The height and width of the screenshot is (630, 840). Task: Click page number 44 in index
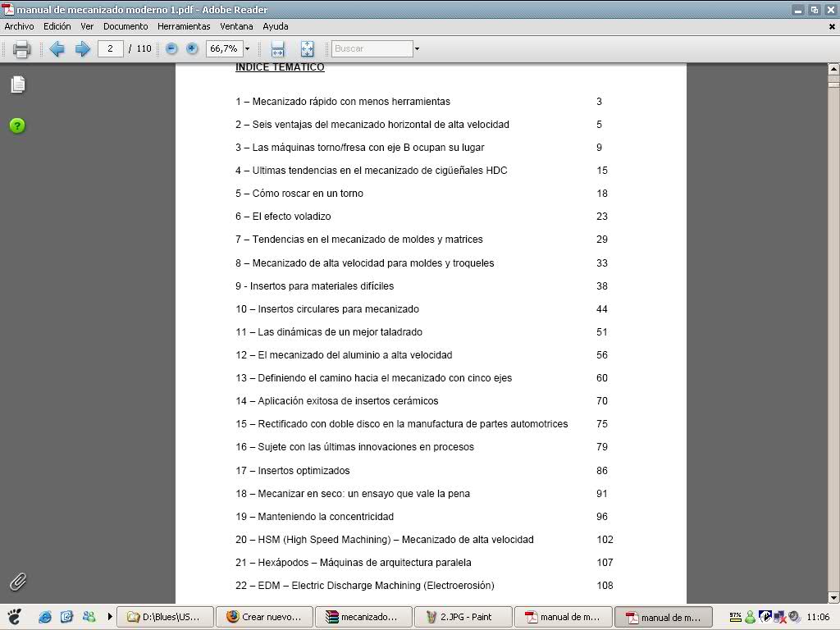pos(602,309)
